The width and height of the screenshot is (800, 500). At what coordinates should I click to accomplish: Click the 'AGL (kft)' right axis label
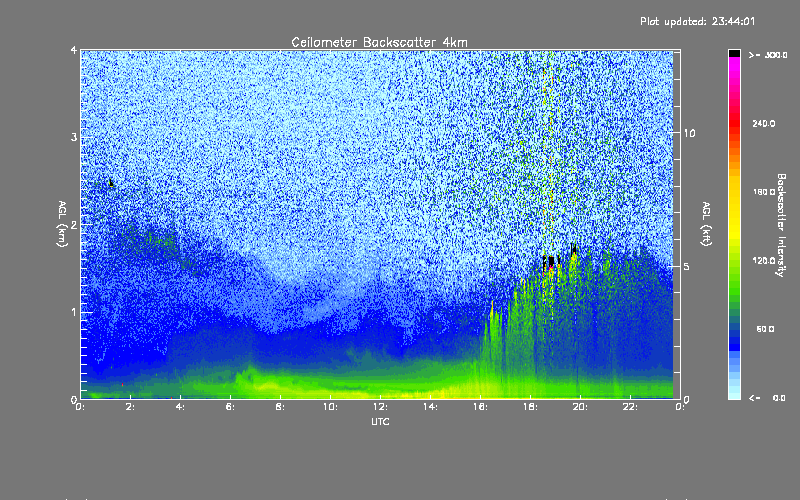point(706,224)
